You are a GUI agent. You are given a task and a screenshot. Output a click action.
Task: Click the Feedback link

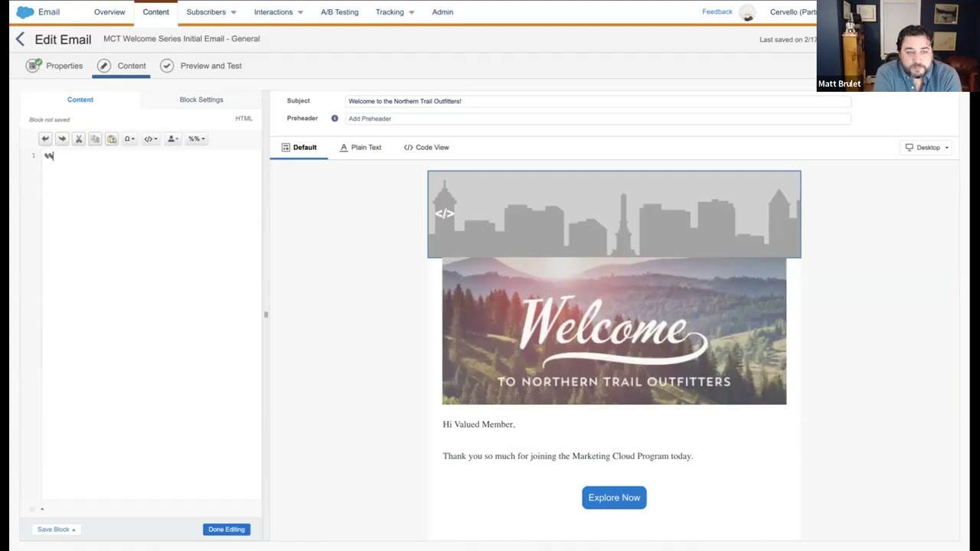(x=717, y=11)
